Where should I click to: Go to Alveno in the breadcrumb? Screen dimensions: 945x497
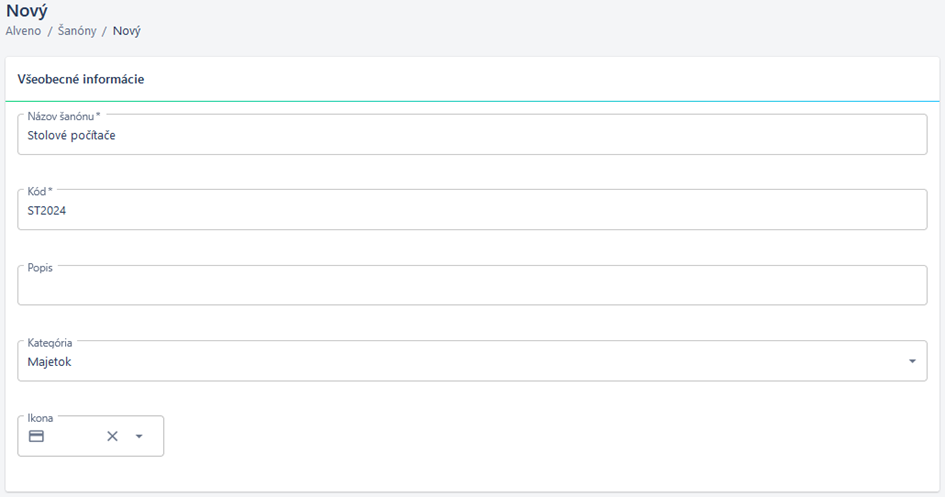pyautogui.click(x=24, y=31)
